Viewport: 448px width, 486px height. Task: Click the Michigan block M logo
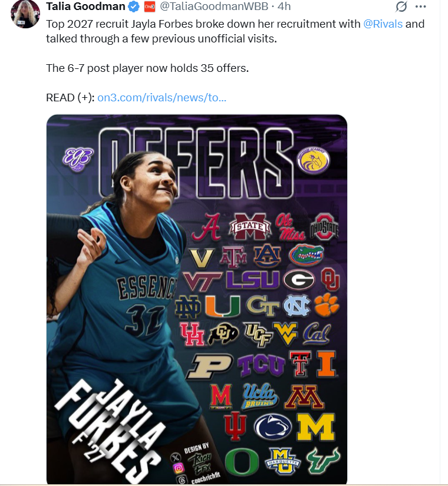(315, 427)
